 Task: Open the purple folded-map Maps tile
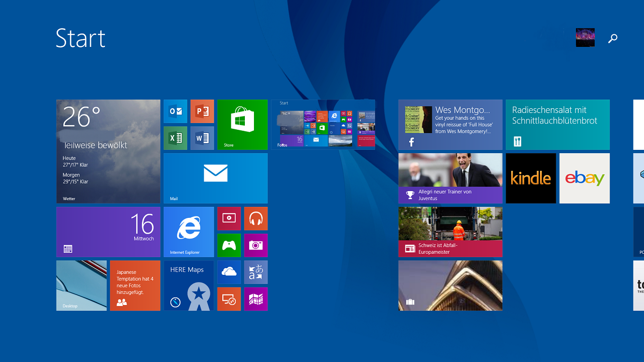click(256, 299)
